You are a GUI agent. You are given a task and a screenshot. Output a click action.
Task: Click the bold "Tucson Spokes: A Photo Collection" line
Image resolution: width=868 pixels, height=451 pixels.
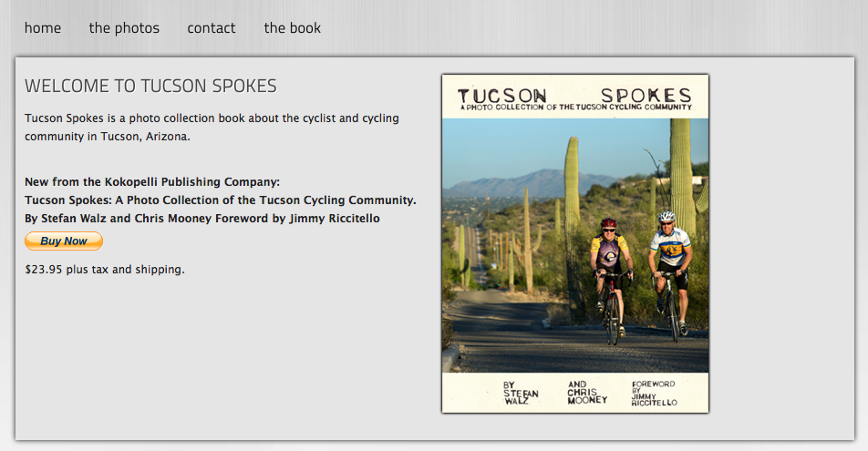coord(221,200)
